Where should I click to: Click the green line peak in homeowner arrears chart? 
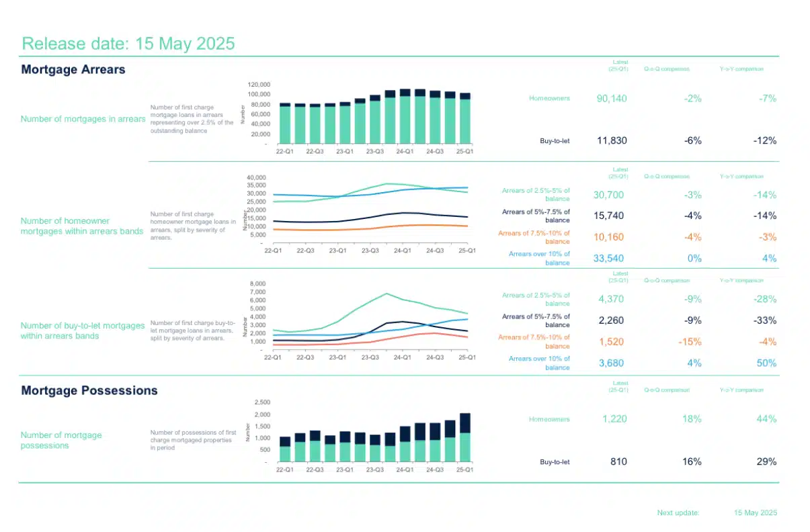(x=387, y=183)
